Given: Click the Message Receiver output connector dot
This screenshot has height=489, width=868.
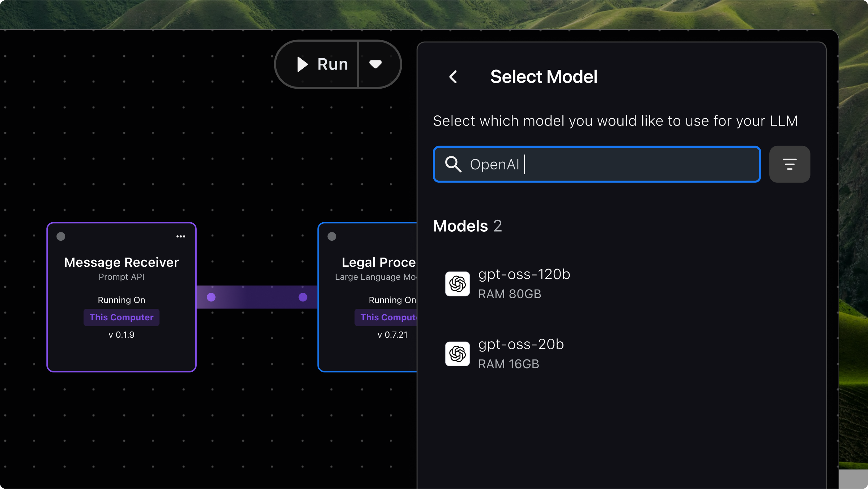Looking at the screenshot, I should pos(211,297).
